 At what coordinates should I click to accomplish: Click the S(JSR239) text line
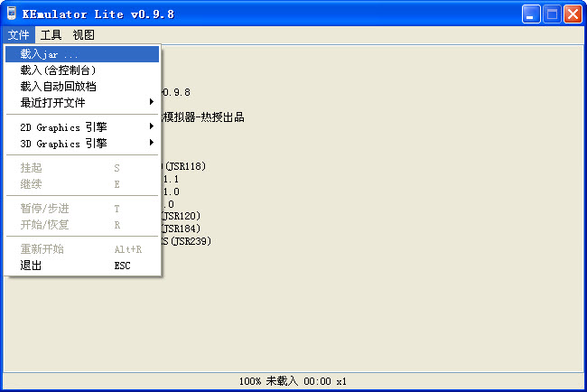click(x=187, y=241)
